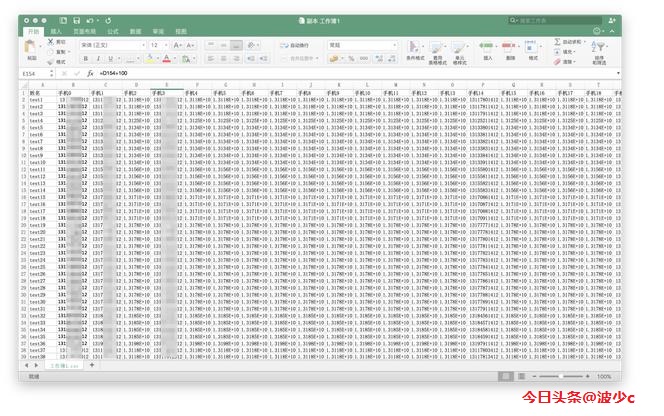The height and width of the screenshot is (416, 664).
Task: Align text left
Action: (x=211, y=59)
